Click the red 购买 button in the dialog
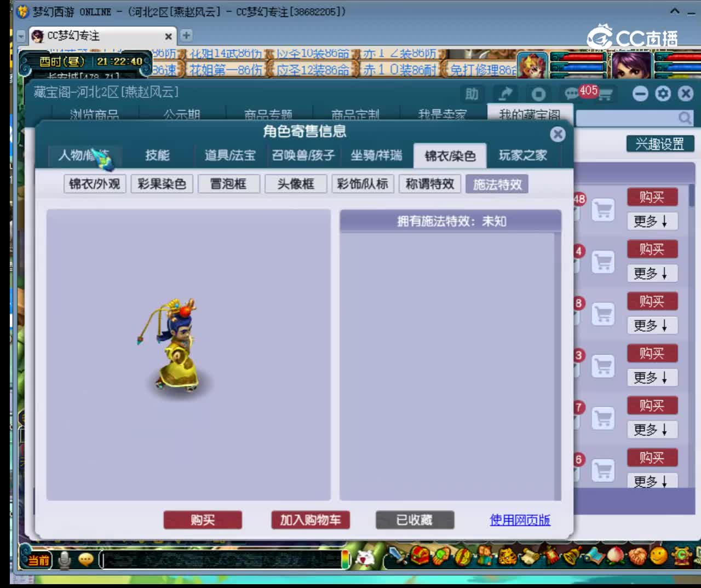Image resolution: width=701 pixels, height=588 pixels. tap(203, 520)
